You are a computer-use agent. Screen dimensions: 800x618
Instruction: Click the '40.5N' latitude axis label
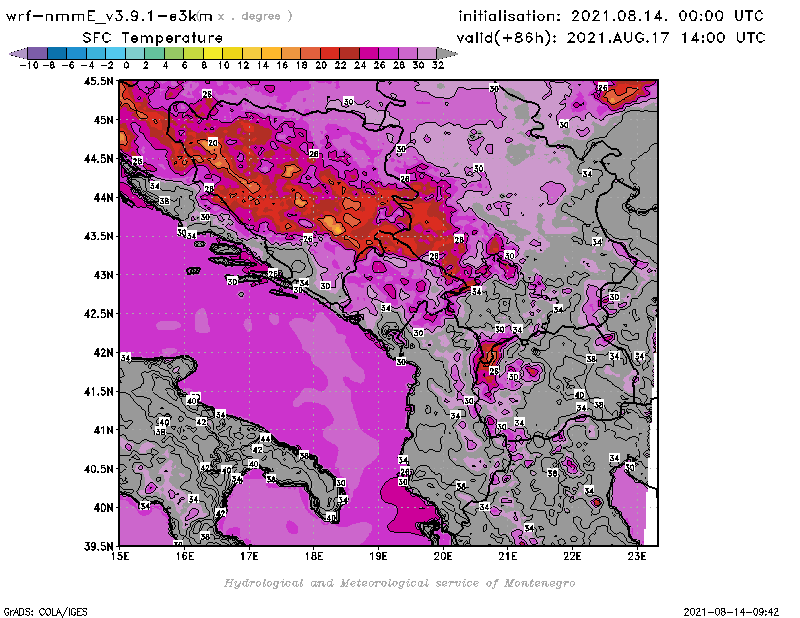click(99, 468)
